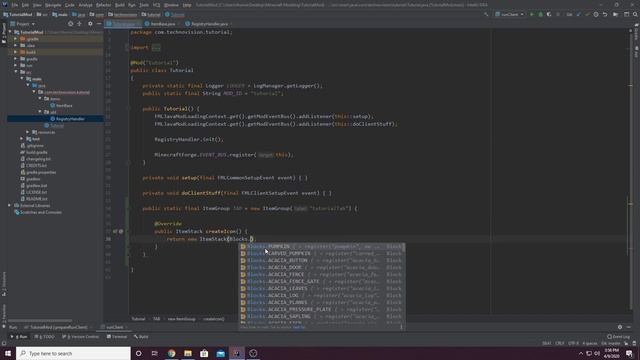640x360 pixels.
Task: Click the createIcon breadcrumb at editor bottom
Action: click(213, 319)
